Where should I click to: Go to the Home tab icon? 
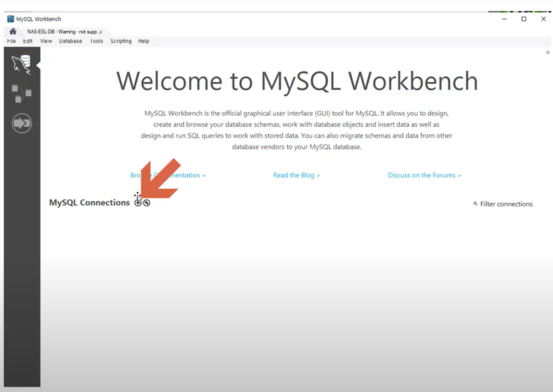13,32
